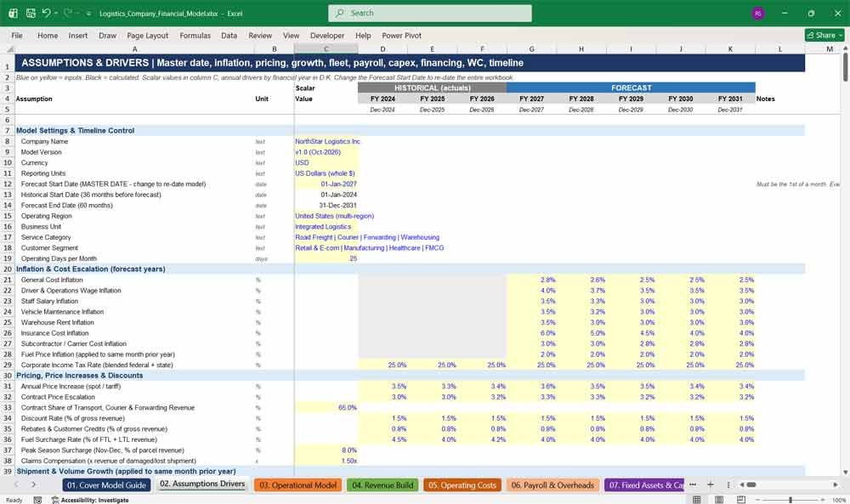This screenshot has height=504, width=850.
Task: Open the File menu
Action: (x=17, y=35)
